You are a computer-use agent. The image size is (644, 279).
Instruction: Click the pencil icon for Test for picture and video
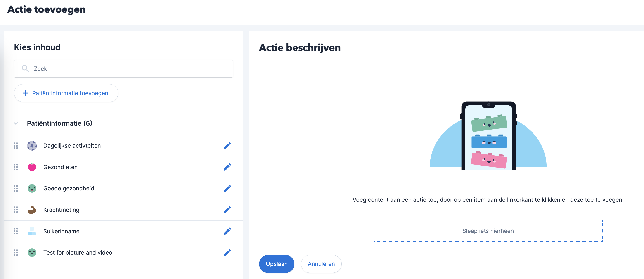(x=227, y=253)
